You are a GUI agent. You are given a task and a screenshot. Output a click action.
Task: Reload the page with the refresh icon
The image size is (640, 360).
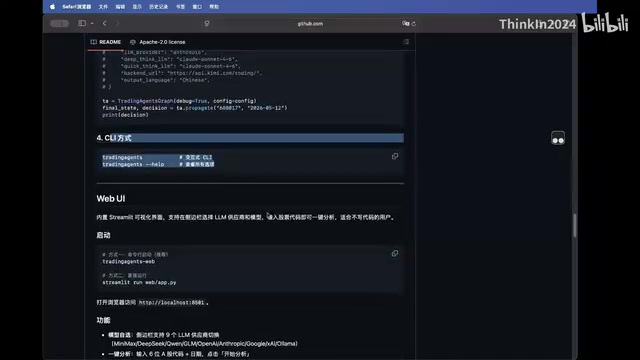click(x=414, y=24)
